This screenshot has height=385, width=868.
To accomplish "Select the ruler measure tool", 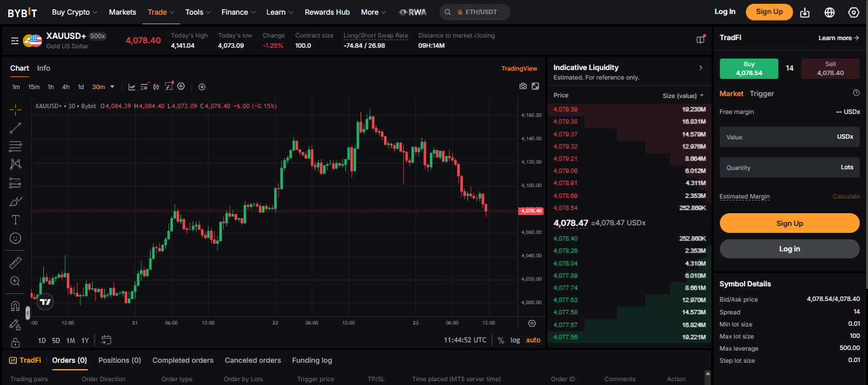I will [15, 262].
